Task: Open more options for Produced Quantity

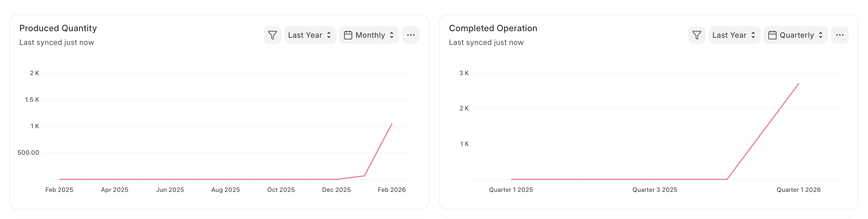Action: click(410, 35)
